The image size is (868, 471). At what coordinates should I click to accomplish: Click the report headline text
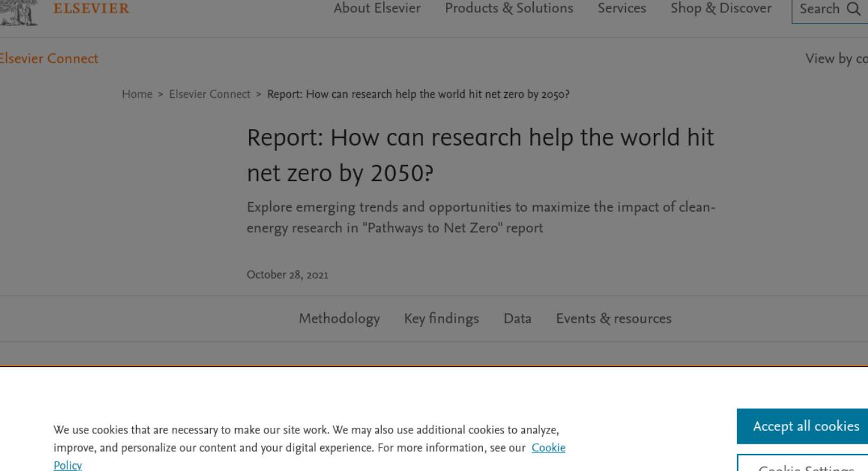click(480, 155)
